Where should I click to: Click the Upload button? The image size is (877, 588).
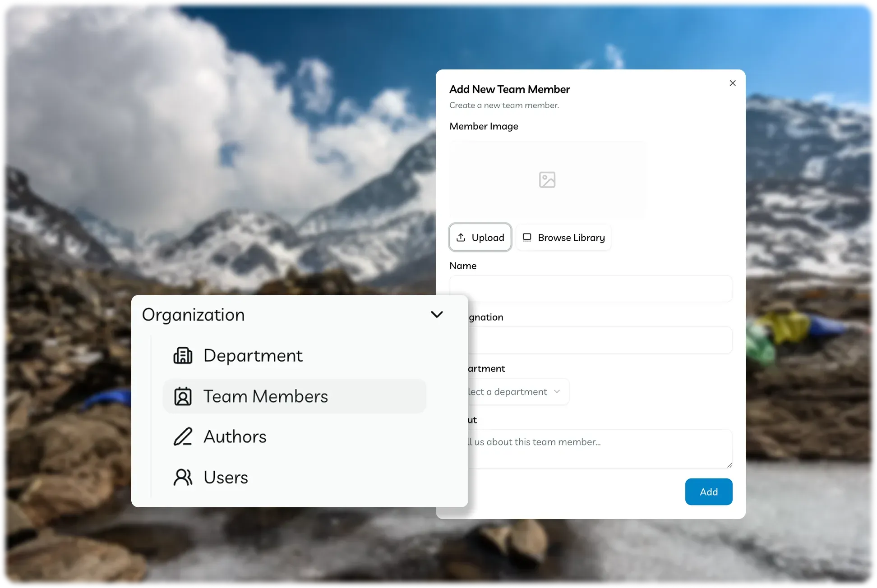click(x=480, y=237)
